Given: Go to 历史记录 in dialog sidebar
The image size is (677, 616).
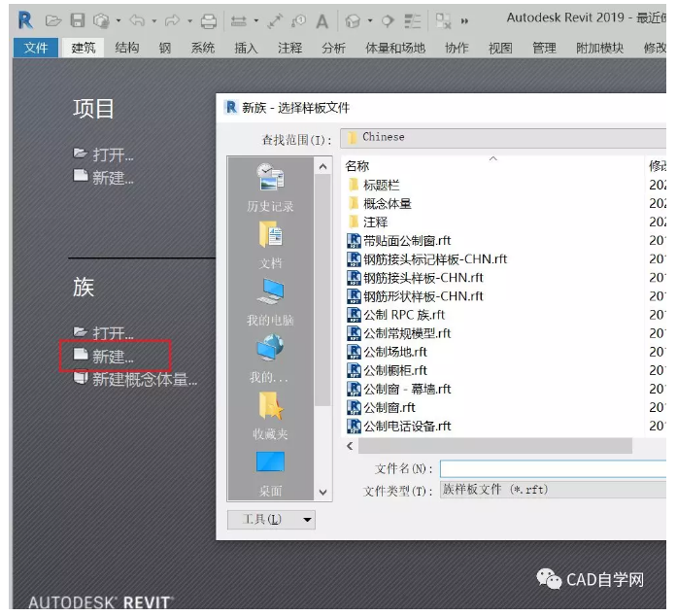Looking at the screenshot, I should tap(270, 188).
